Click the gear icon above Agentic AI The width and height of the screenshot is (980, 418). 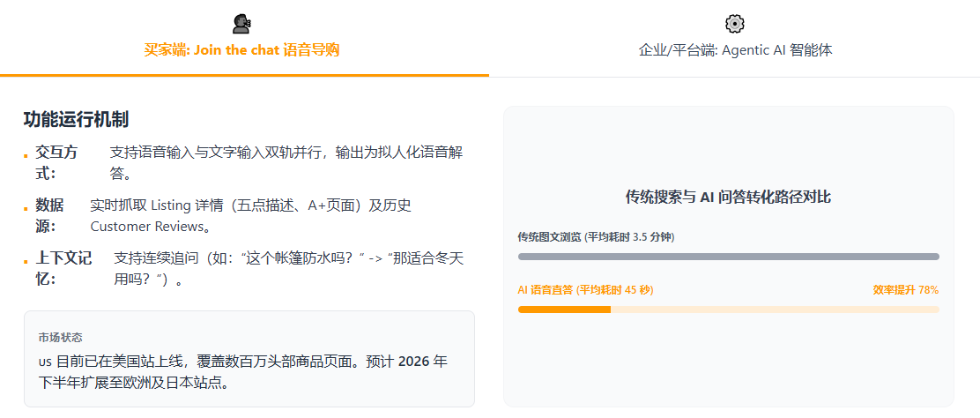[x=735, y=24]
